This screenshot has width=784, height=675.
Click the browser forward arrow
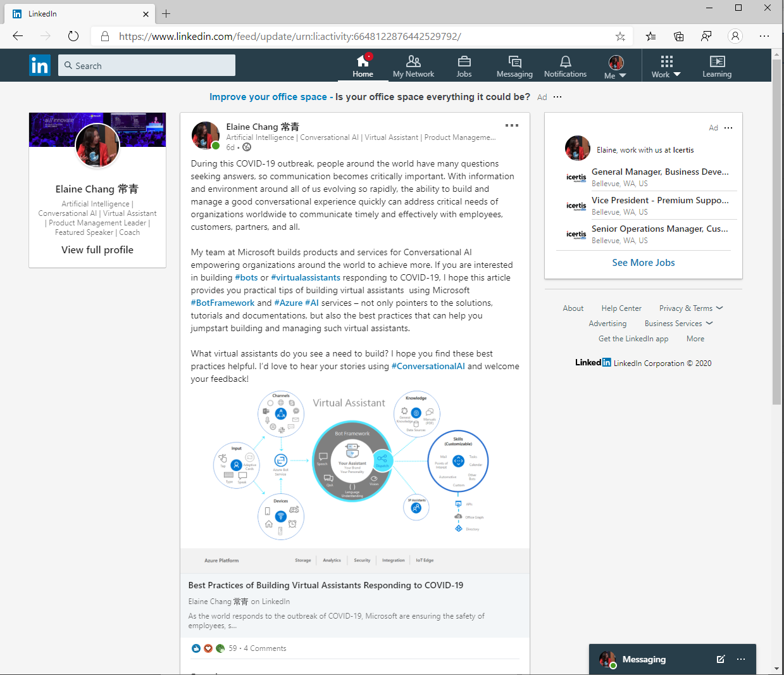(46, 36)
